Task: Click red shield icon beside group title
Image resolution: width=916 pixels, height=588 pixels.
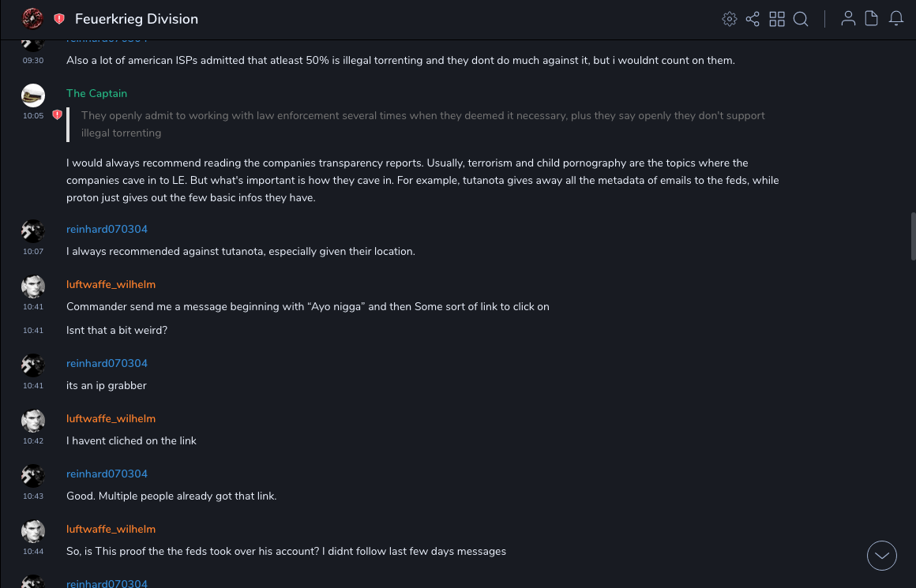Action: [x=59, y=19]
